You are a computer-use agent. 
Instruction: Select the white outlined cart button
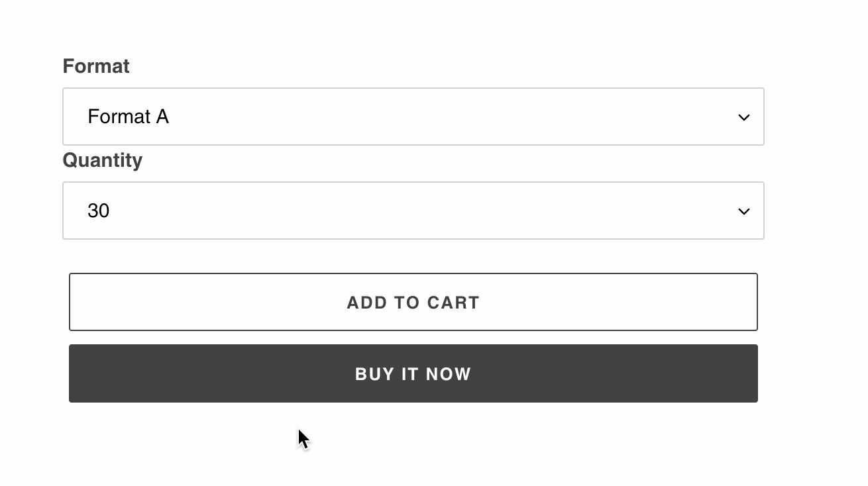pos(413,302)
